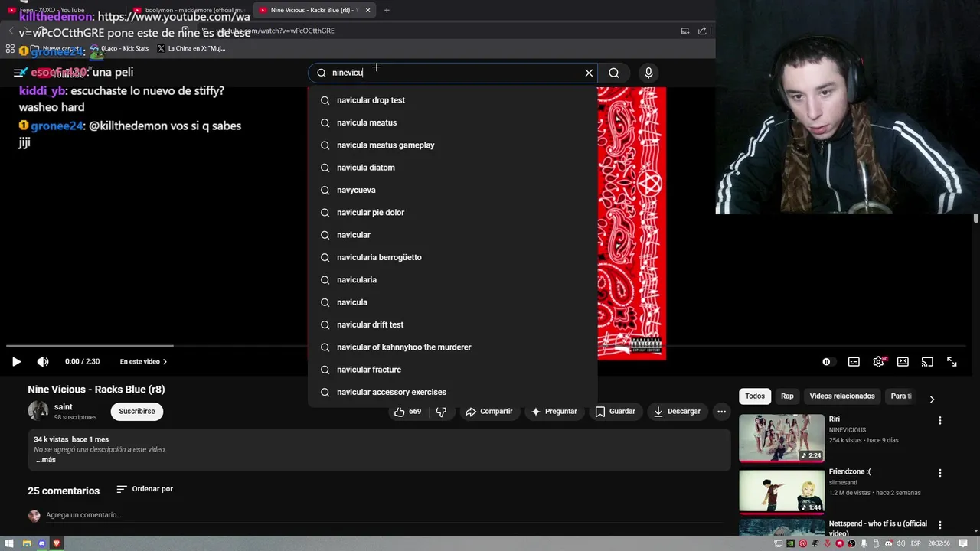980x551 pixels.
Task: Save the video with Guardar
Action: (615, 412)
